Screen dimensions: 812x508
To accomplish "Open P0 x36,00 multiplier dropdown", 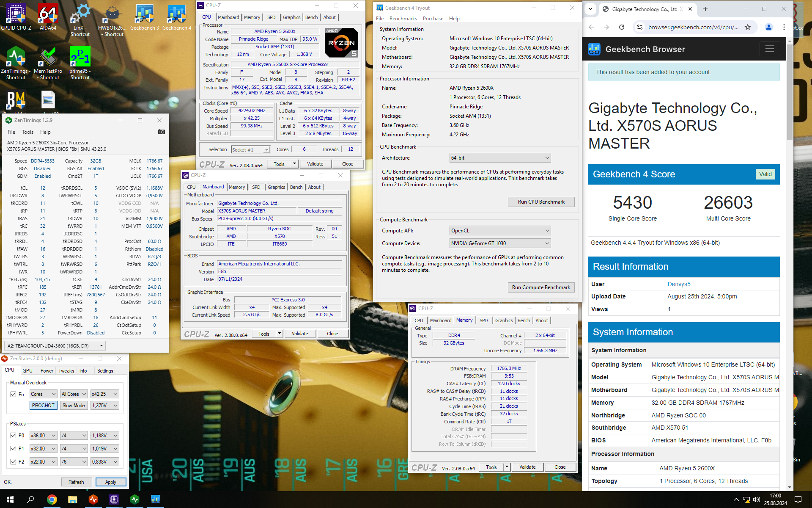I will pyautogui.click(x=43, y=436).
